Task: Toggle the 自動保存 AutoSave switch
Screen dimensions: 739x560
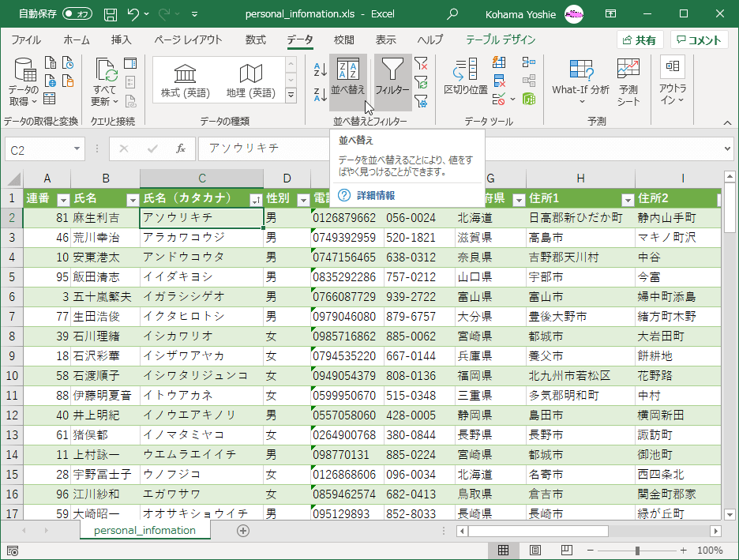Action: (x=77, y=14)
